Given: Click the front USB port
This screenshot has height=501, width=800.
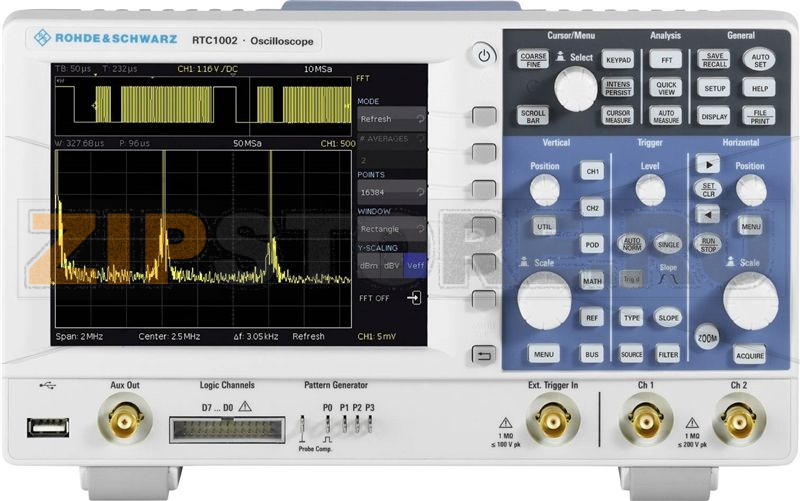Looking at the screenshot, I should (x=48, y=427).
